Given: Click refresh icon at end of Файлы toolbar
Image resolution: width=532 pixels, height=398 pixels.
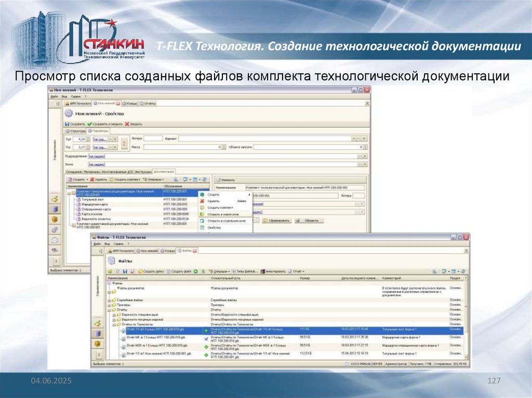Looking at the screenshot, I should pyautogui.click(x=463, y=271).
